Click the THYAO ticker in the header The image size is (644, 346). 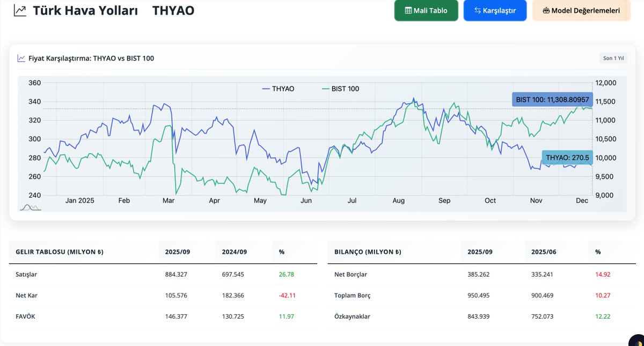pos(173,10)
